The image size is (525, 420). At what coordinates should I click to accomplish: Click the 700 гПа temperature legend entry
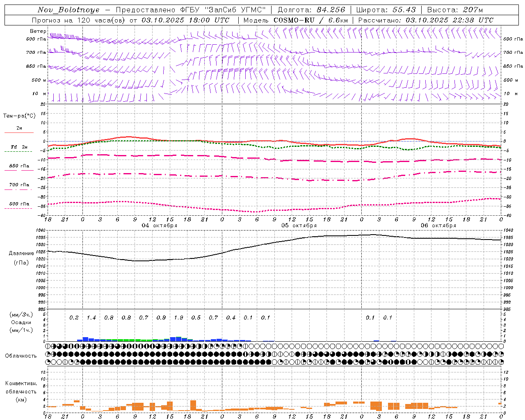click(x=19, y=185)
